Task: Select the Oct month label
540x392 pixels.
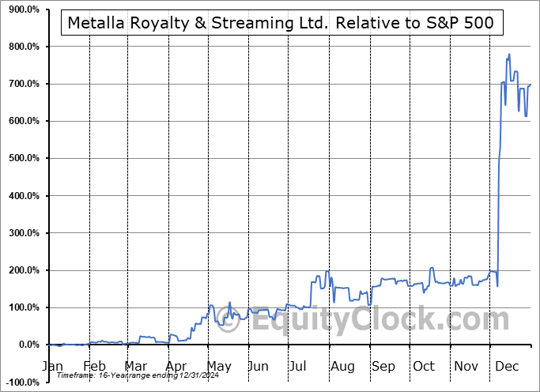Action: [424, 366]
